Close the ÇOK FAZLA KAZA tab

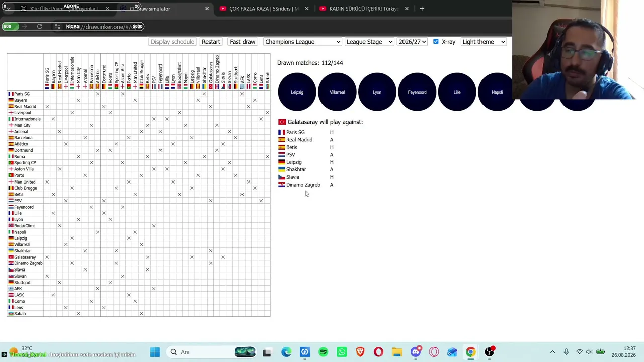[x=306, y=9]
